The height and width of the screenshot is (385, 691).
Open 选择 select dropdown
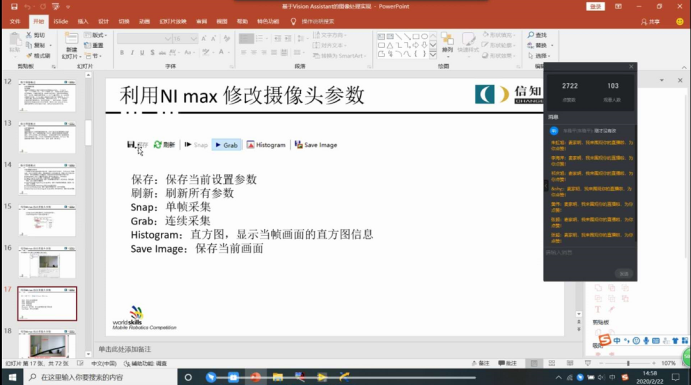point(539,56)
